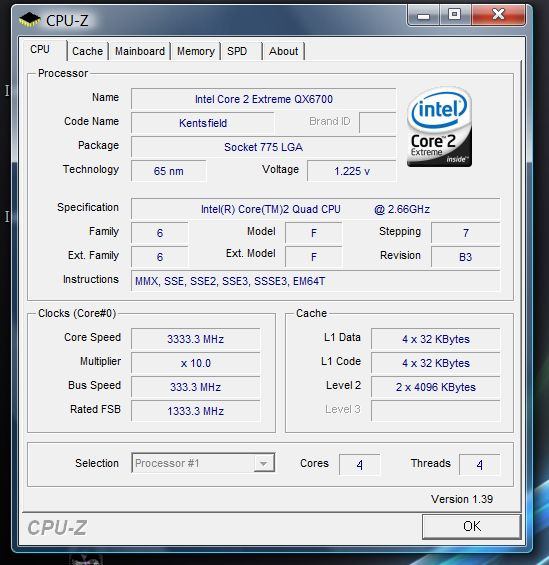Open the Mainboard tab
Screen dimensions: 549x565
point(140,51)
